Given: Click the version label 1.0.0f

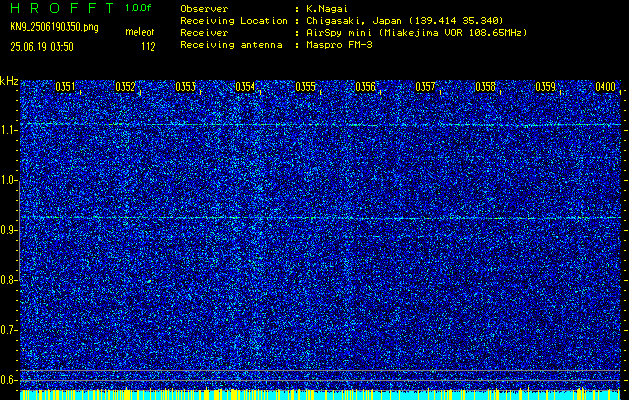Looking at the screenshot, I should [x=138, y=8].
